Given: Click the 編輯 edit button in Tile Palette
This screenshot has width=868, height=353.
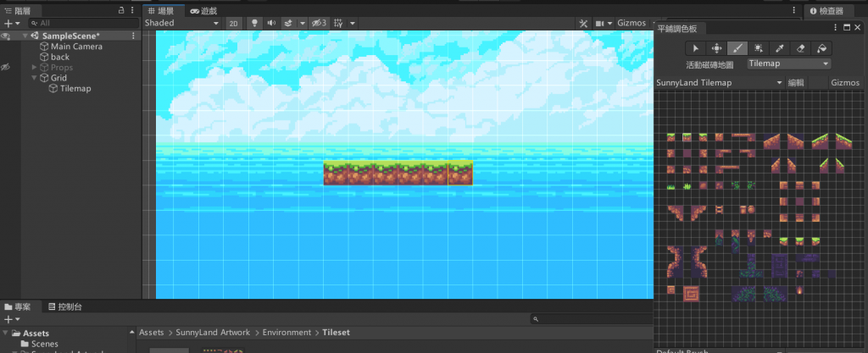Looking at the screenshot, I should [x=796, y=83].
